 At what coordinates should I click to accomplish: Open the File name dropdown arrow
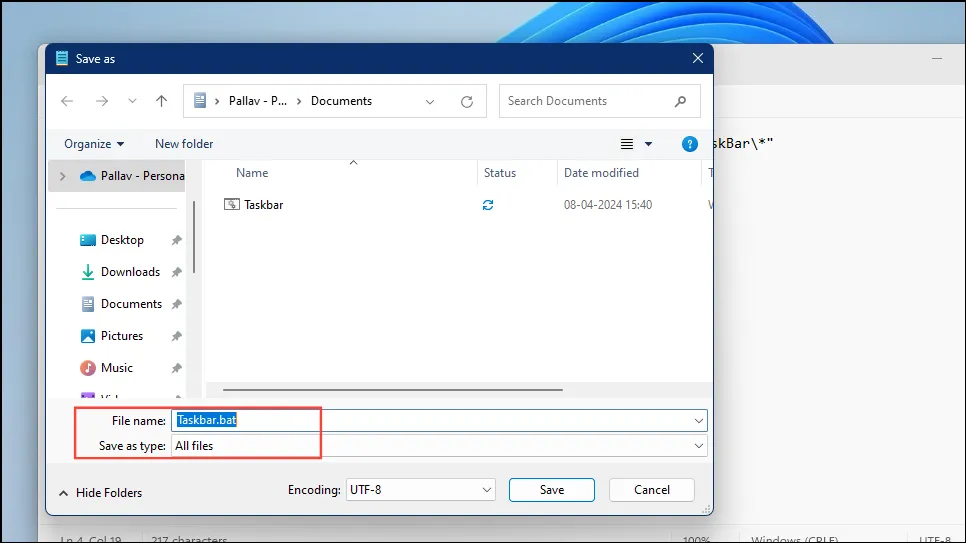699,421
